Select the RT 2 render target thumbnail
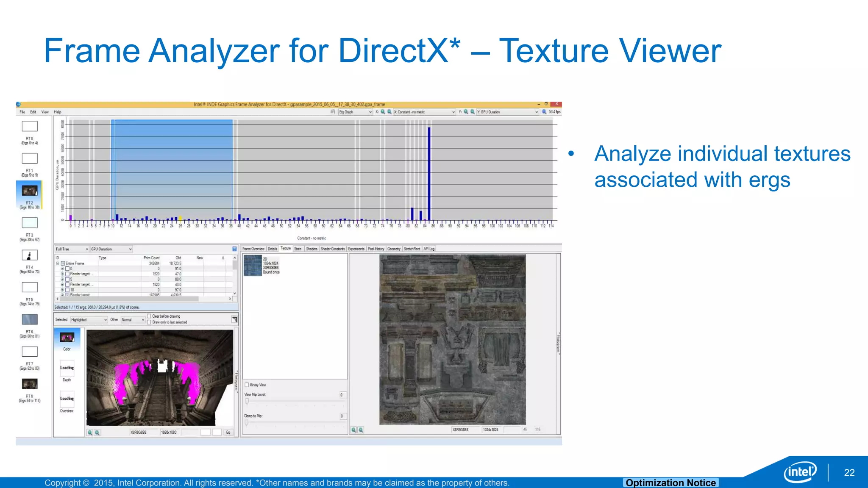This screenshot has height=488, width=868. (x=30, y=191)
